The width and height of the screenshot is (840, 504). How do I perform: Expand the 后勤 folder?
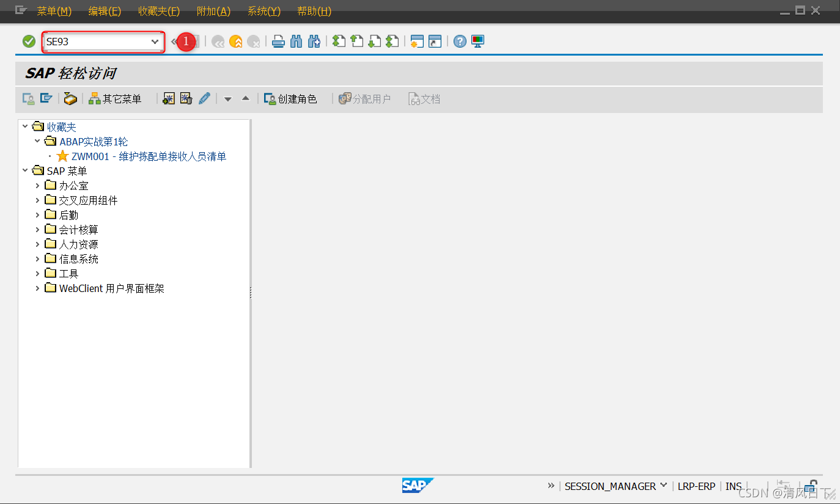pyautogui.click(x=37, y=214)
